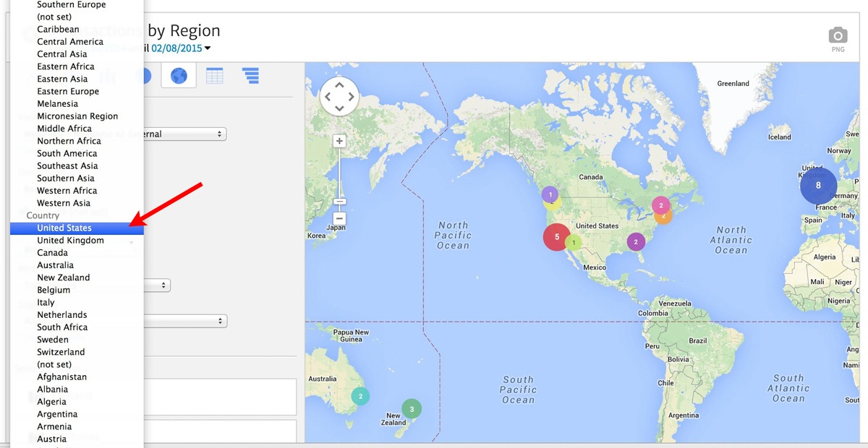This screenshot has width=868, height=448.
Task: Open the 02/08/2015 date dropdown
Action: coord(181,48)
